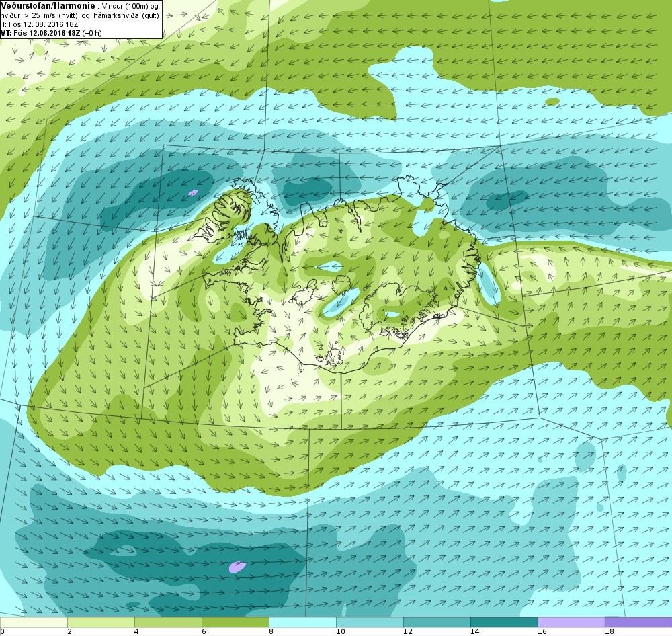Click the 14–16 m/s dark teal legend swatch
The image size is (672, 636).
pos(504,622)
